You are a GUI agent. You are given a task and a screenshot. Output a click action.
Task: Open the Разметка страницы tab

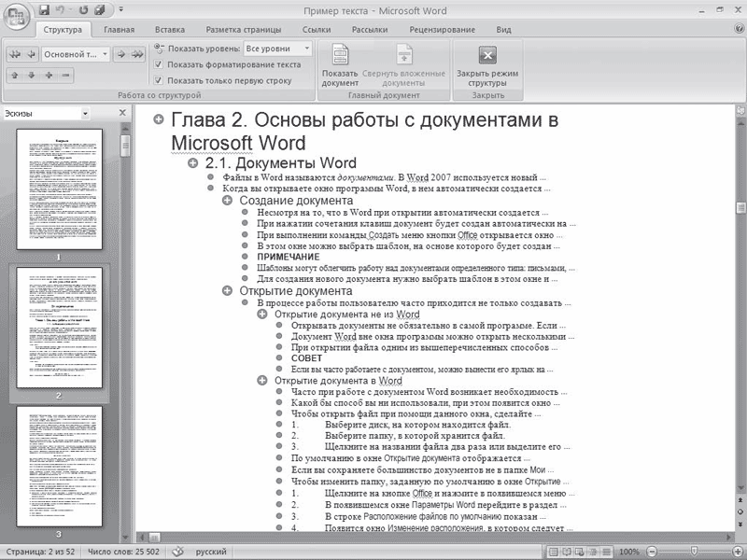point(244,30)
